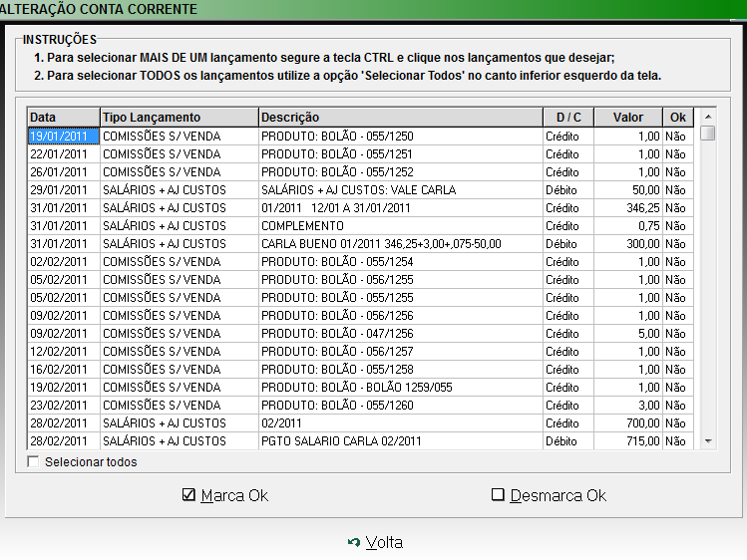Click value 700,00
The width and height of the screenshot is (747, 560).
coord(628,422)
